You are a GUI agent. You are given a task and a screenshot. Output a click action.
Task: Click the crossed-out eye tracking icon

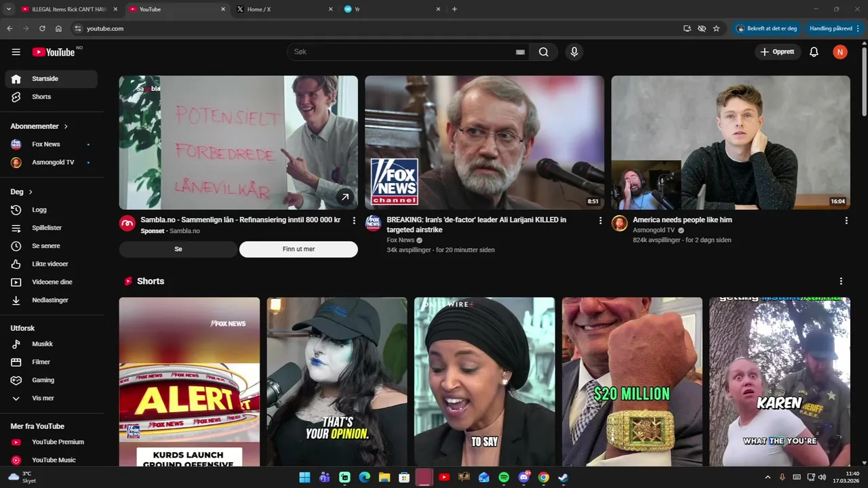pos(702,28)
